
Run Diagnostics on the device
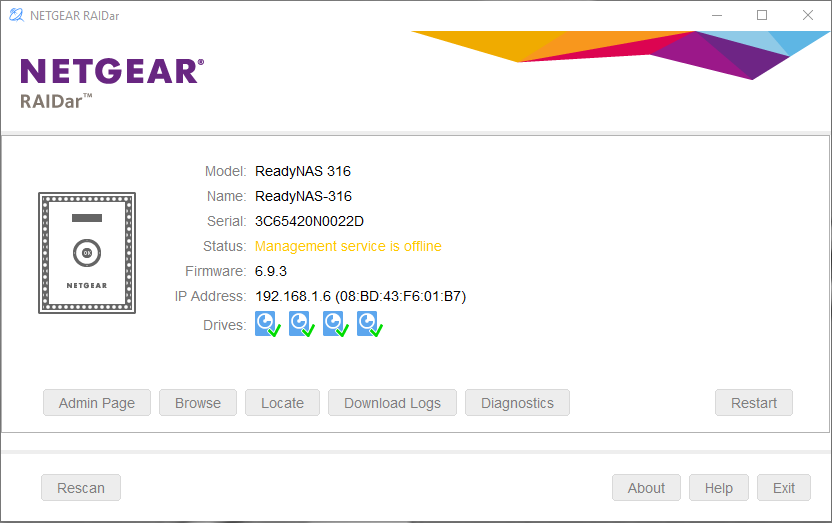tap(517, 403)
